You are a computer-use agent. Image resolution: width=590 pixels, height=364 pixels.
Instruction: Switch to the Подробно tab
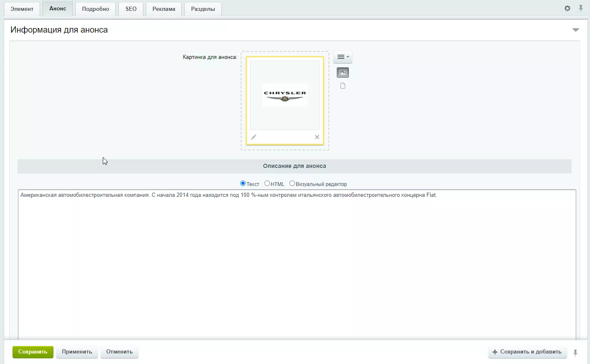pyautogui.click(x=96, y=9)
